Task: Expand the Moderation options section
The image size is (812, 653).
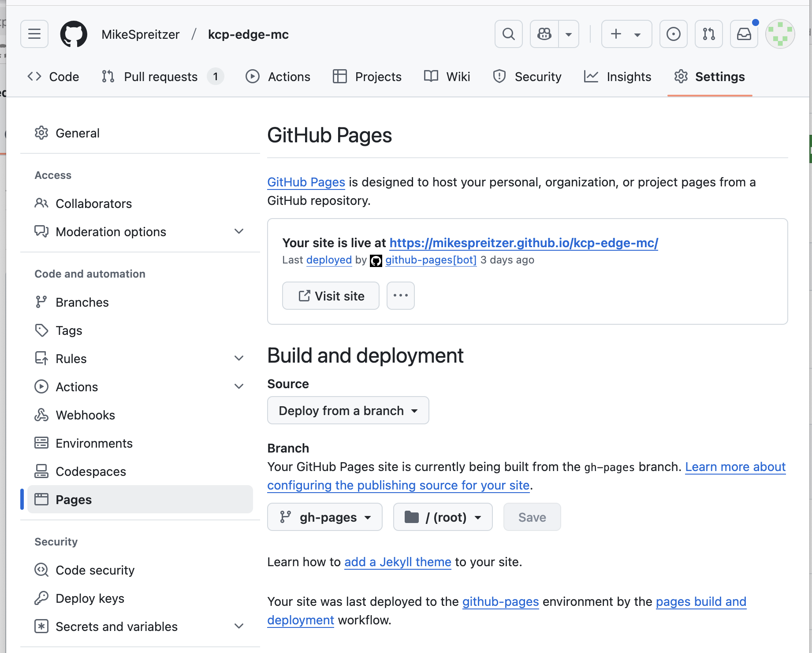Action: (x=239, y=231)
